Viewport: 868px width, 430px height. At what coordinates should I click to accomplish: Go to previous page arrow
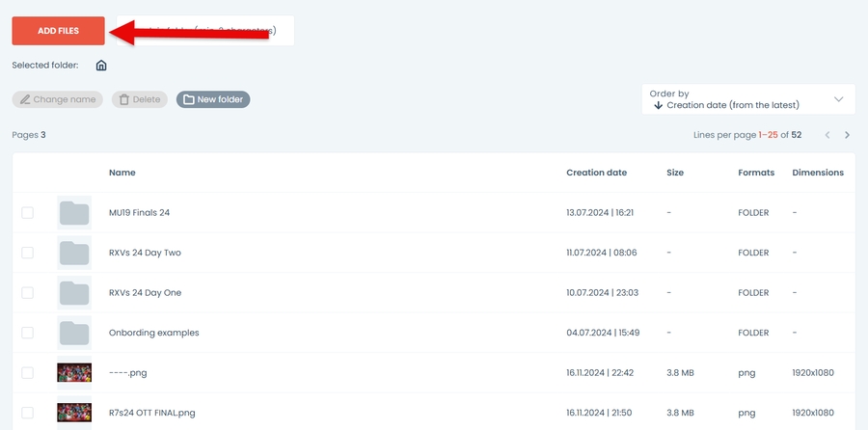[x=827, y=135]
